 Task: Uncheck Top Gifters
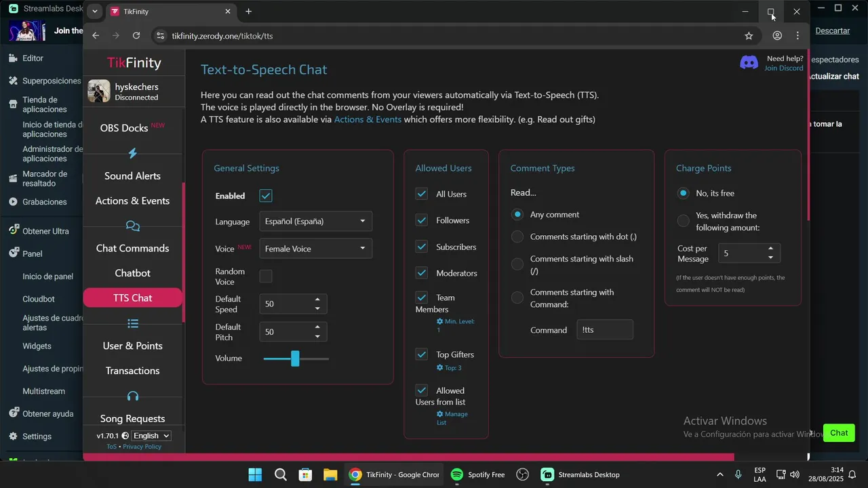point(422,354)
